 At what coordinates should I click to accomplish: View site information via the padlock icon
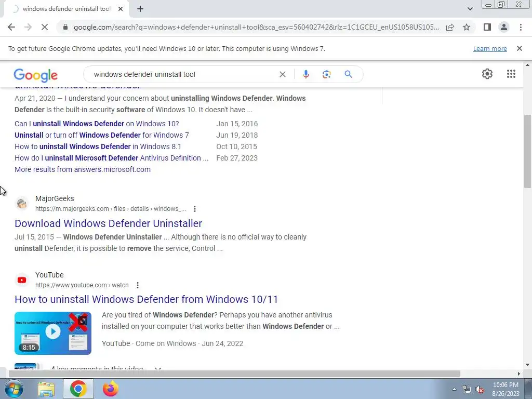pos(65,27)
